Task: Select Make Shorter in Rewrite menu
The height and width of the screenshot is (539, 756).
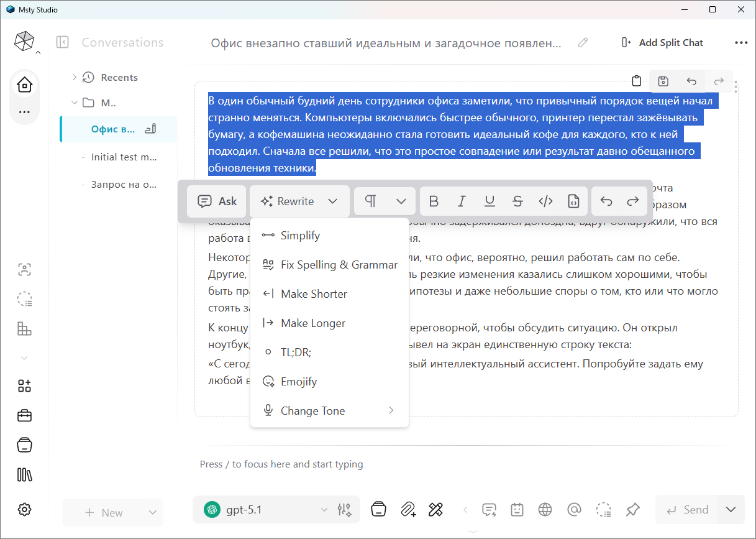Action: pos(314,294)
